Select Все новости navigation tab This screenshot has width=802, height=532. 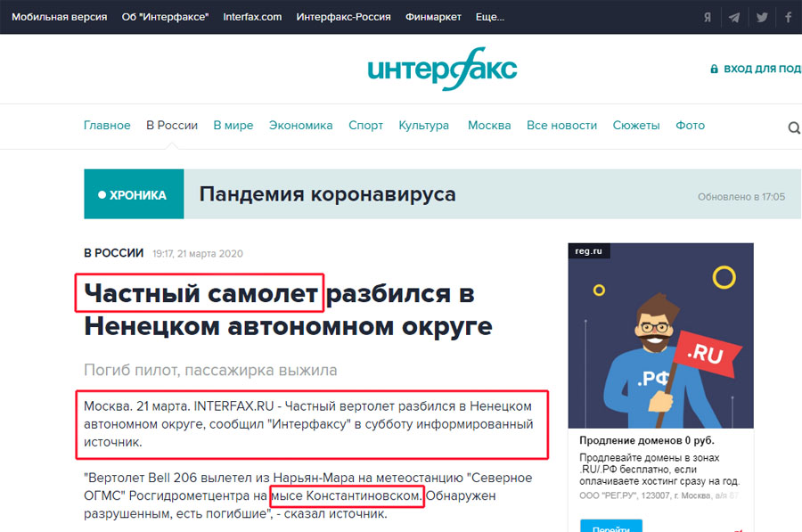click(x=561, y=126)
